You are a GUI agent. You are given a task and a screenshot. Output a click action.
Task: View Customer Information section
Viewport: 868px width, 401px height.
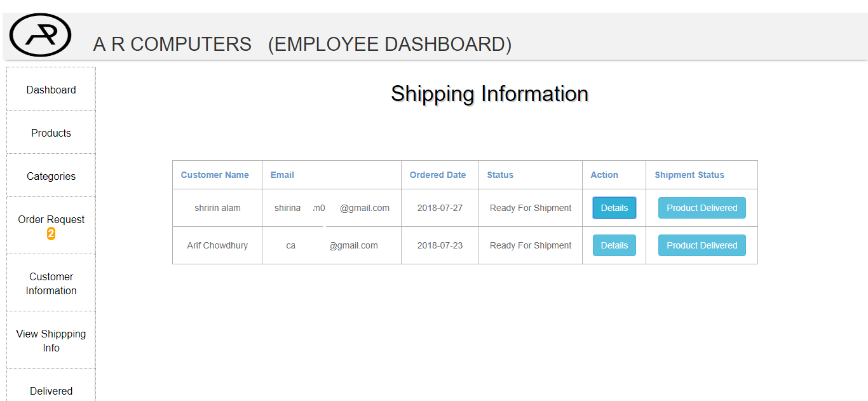coord(51,283)
